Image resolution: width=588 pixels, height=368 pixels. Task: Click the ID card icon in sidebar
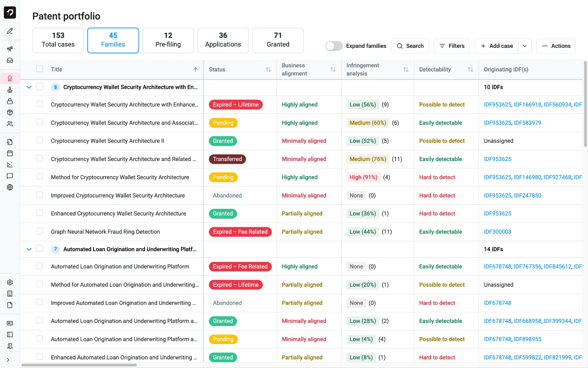click(10, 323)
